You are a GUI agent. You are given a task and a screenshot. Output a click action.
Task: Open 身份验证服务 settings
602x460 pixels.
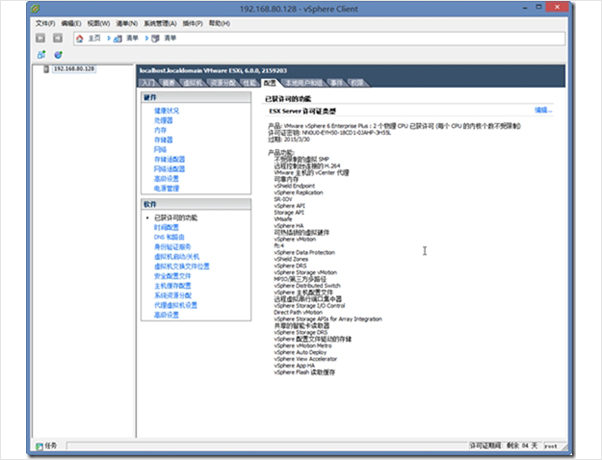coord(173,247)
